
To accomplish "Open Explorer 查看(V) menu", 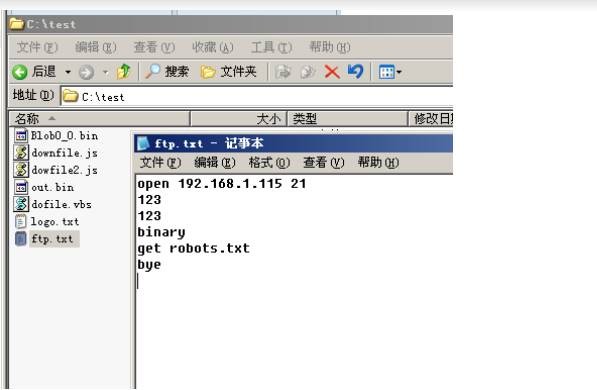I will pyautogui.click(x=154, y=47).
